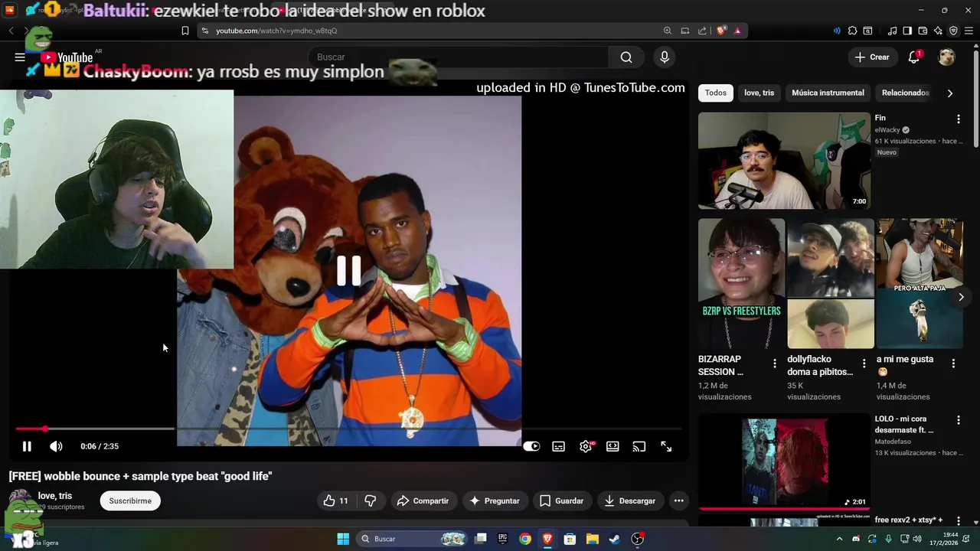Select the Música instrumental chip

(x=828, y=93)
